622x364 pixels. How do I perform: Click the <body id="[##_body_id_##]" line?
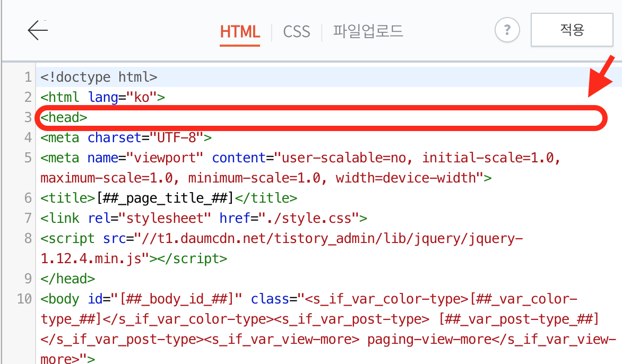pos(309,299)
